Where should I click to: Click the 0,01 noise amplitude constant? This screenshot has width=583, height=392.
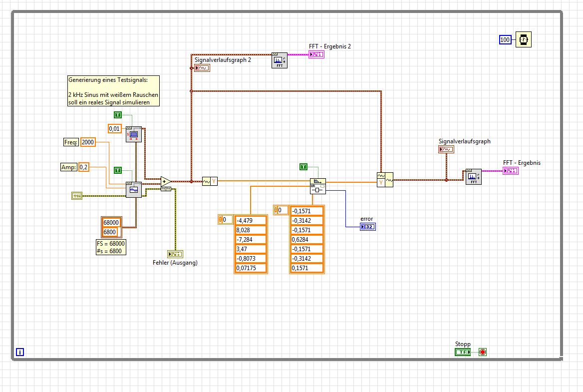(114, 129)
